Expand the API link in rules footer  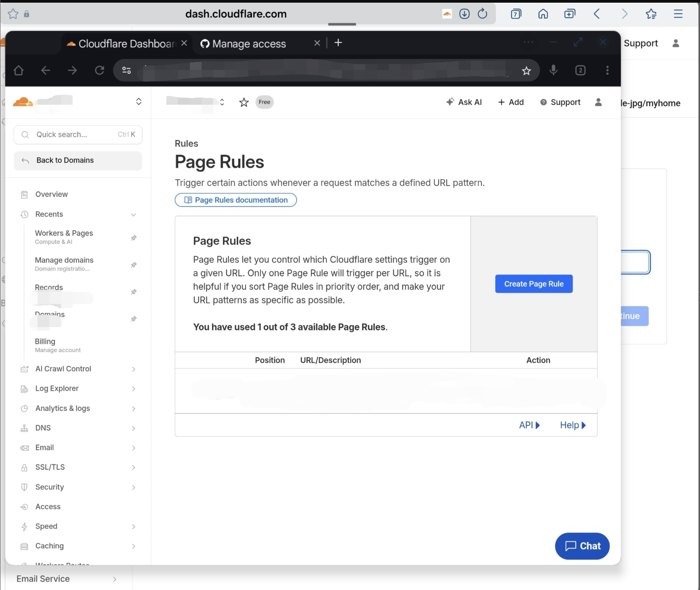(529, 425)
